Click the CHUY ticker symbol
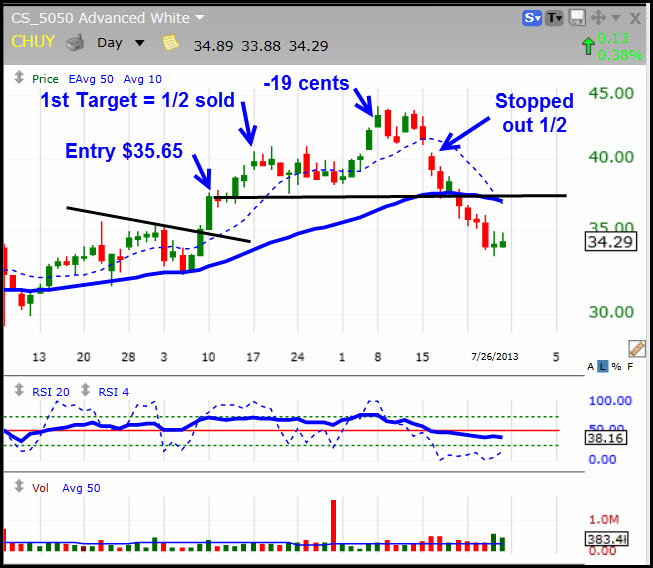653x568 pixels. click(x=33, y=41)
